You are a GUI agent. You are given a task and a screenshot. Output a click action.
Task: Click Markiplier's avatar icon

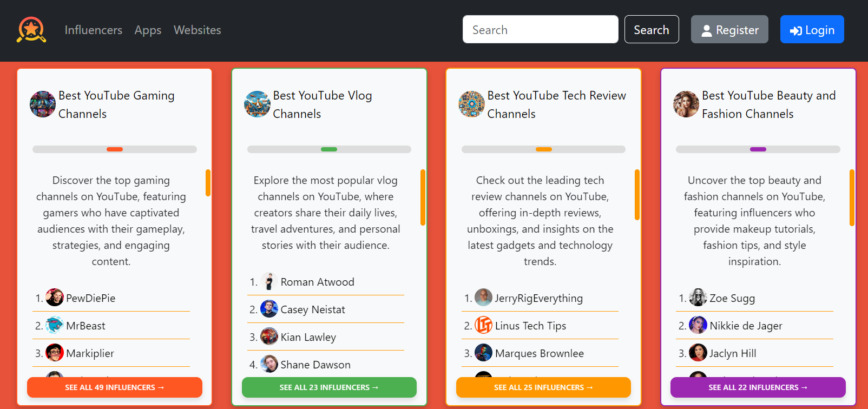[55, 353]
